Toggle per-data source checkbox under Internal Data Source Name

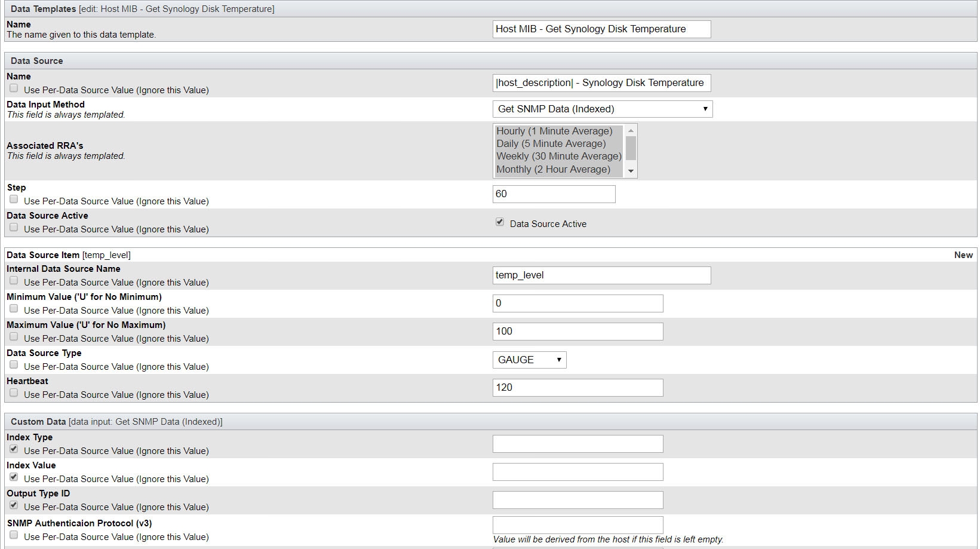[14, 281]
